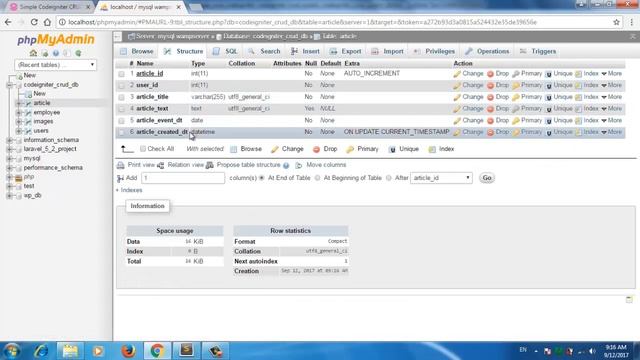Select At Beginning of Table radio
Image resolution: width=640 pixels, height=360 pixels.
coord(317,178)
